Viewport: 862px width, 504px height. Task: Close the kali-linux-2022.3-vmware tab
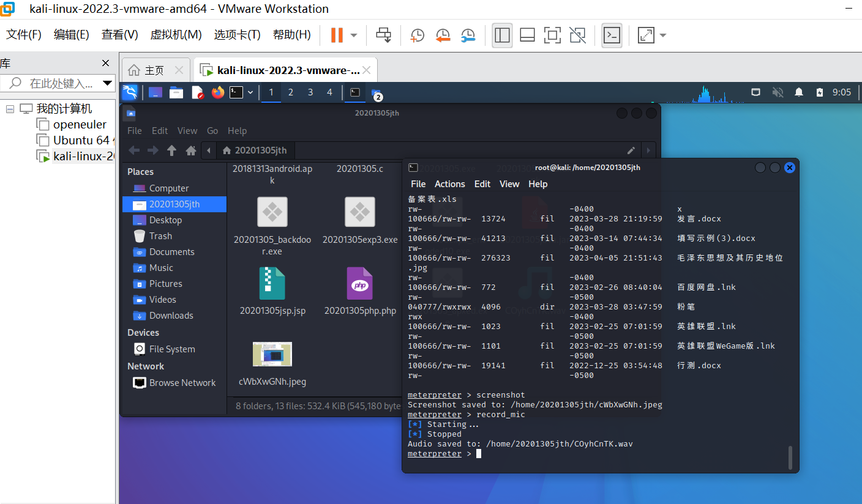click(367, 70)
